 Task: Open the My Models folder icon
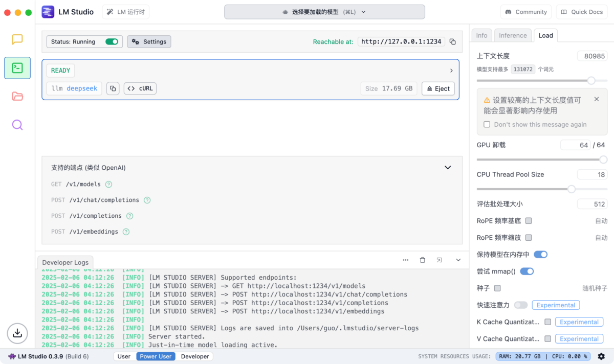click(x=17, y=96)
